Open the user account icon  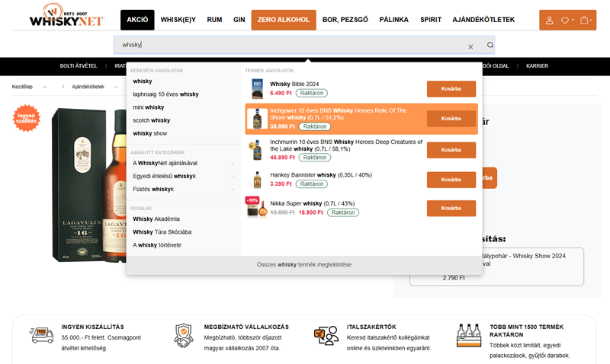pos(549,21)
